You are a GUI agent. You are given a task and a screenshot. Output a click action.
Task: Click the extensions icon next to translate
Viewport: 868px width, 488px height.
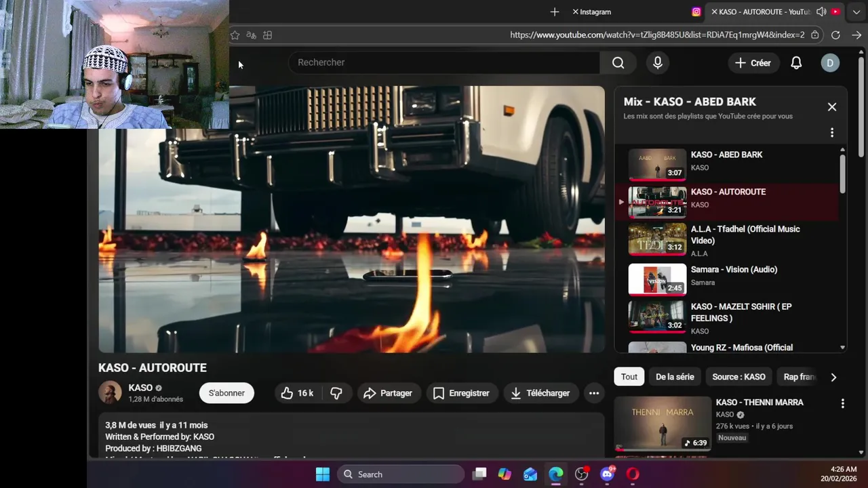point(268,35)
